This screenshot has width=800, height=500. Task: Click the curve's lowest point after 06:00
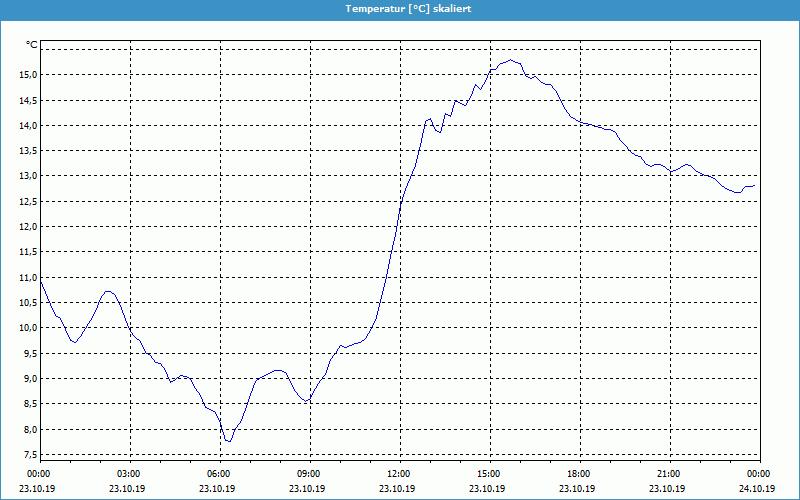click(x=228, y=441)
